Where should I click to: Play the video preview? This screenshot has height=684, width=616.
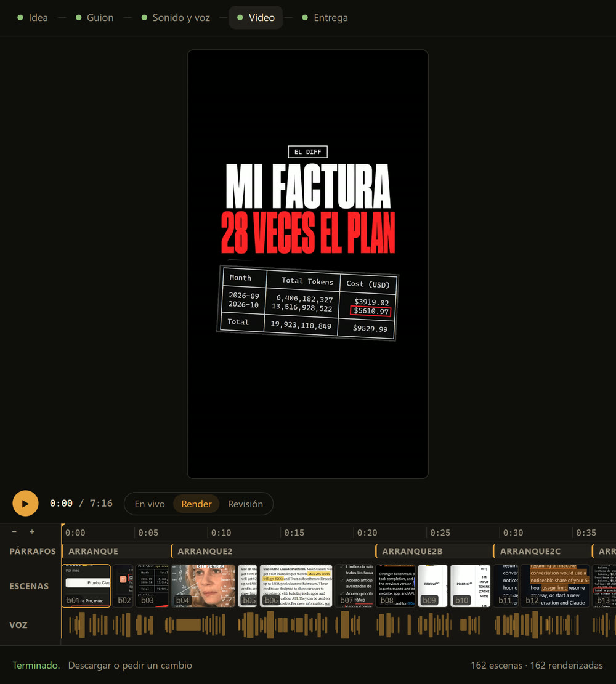25,504
